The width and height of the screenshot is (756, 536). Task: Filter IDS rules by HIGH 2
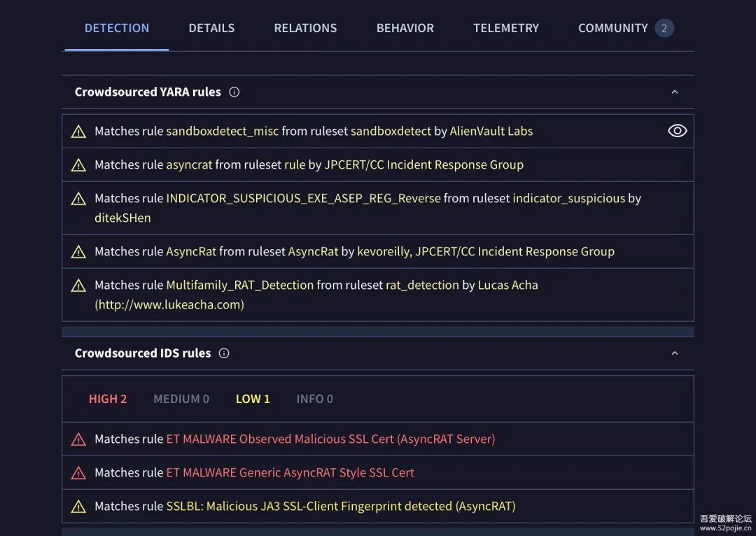pyautogui.click(x=108, y=399)
